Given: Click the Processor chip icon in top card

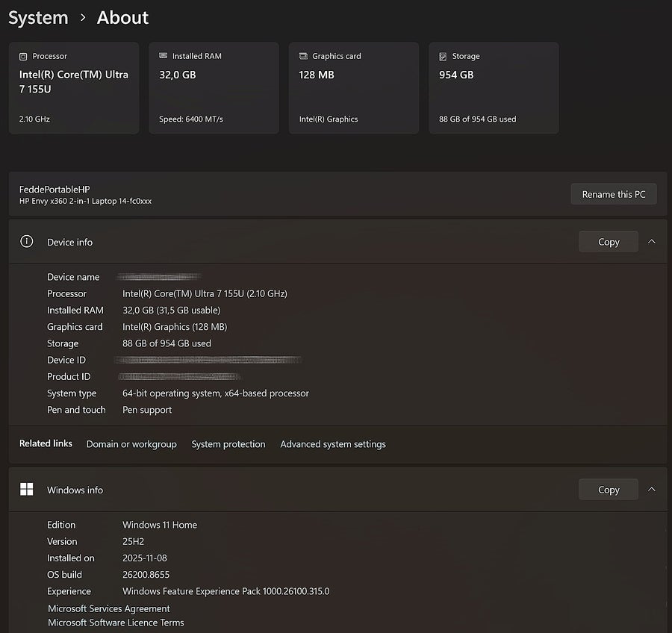Looking at the screenshot, I should pos(23,56).
